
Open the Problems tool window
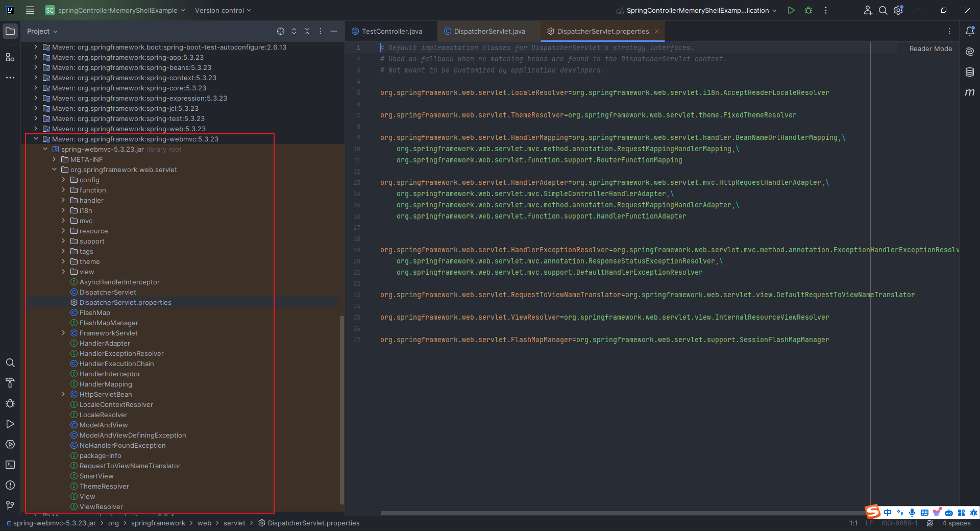(x=10, y=485)
